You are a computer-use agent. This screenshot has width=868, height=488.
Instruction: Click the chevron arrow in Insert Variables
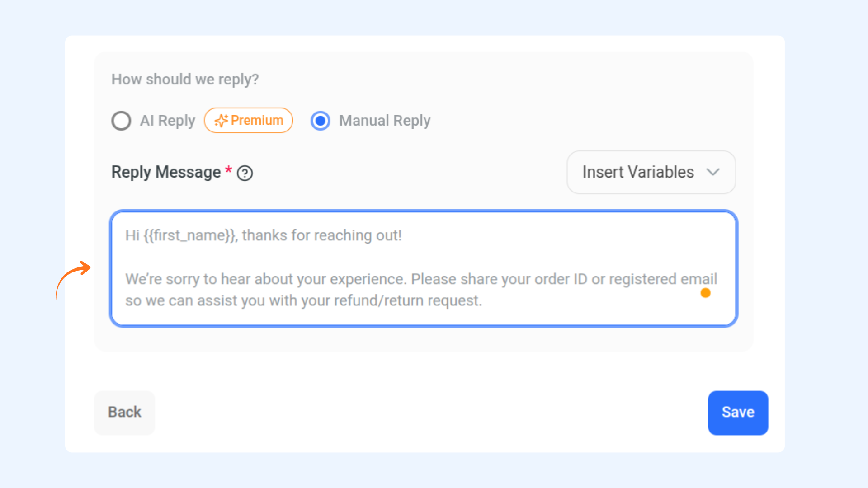tap(713, 172)
